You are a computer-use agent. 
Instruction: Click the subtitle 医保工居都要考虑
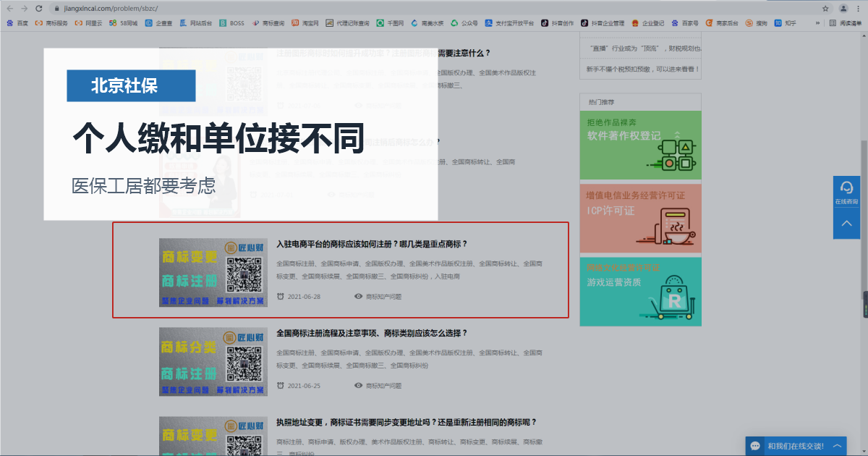[143, 186]
